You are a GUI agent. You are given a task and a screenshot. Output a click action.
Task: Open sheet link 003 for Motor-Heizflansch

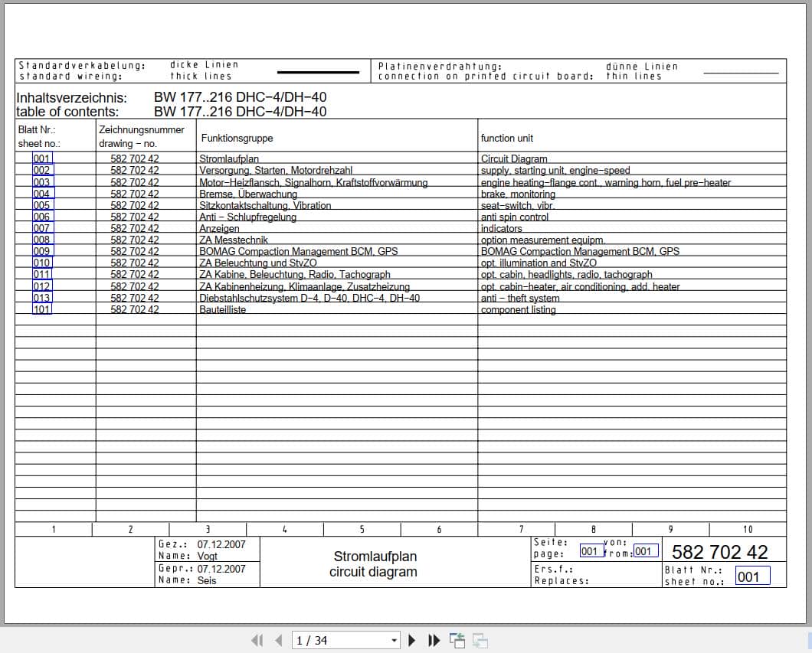pyautogui.click(x=42, y=182)
